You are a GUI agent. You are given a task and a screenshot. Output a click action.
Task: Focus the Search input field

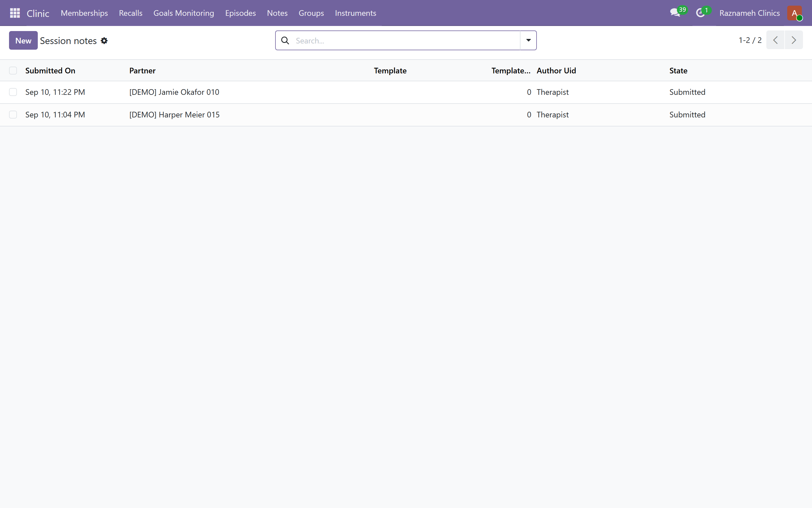click(x=406, y=41)
